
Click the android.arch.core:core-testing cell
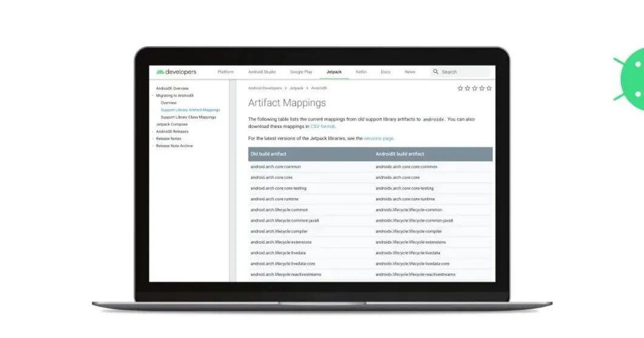279,188
